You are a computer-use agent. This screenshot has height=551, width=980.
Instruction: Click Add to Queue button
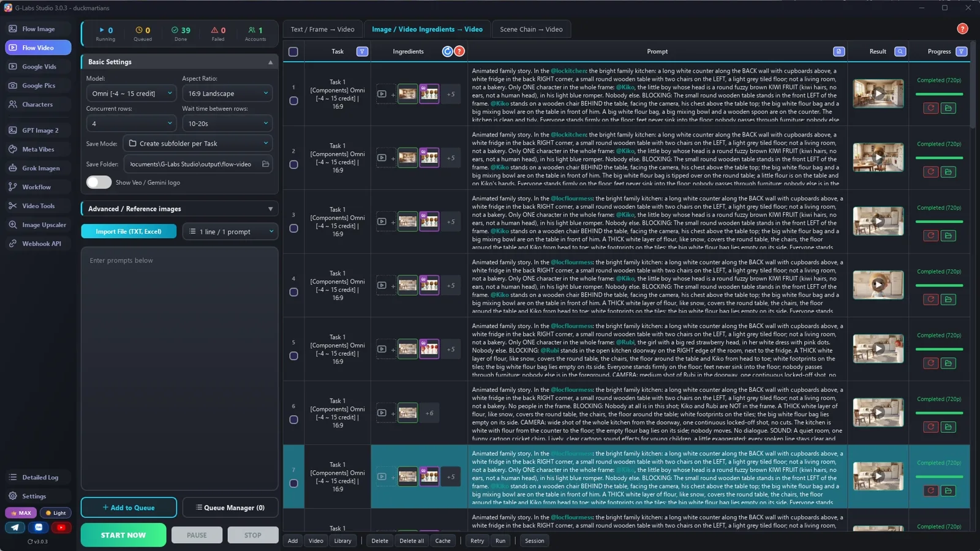129,508
